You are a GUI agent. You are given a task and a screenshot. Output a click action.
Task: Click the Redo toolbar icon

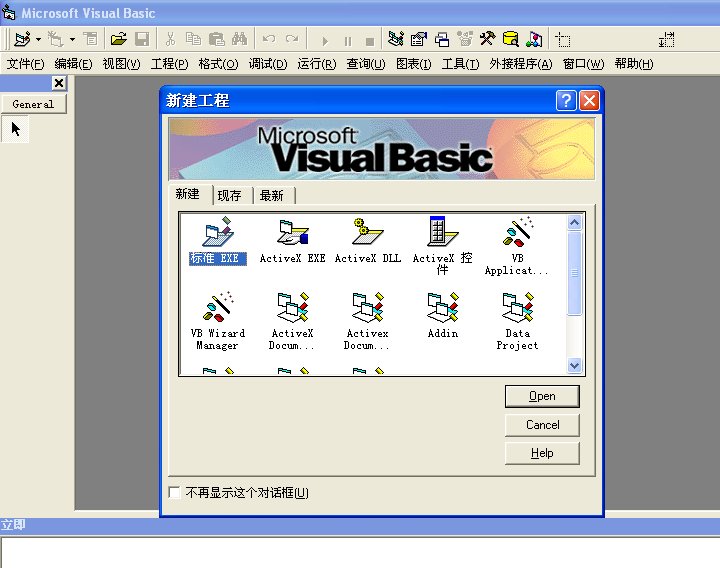(x=292, y=39)
